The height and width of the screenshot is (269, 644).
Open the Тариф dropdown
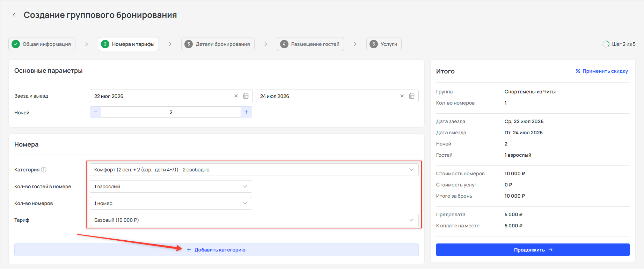pyautogui.click(x=254, y=220)
